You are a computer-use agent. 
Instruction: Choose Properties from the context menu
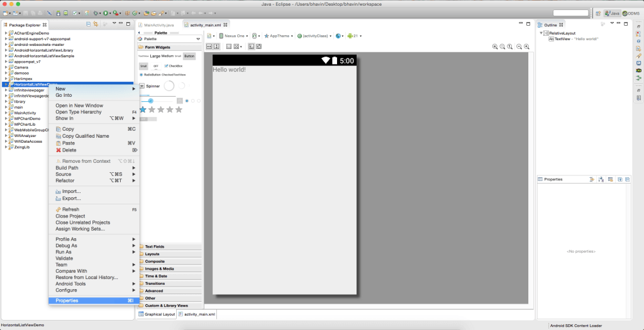[94, 300]
